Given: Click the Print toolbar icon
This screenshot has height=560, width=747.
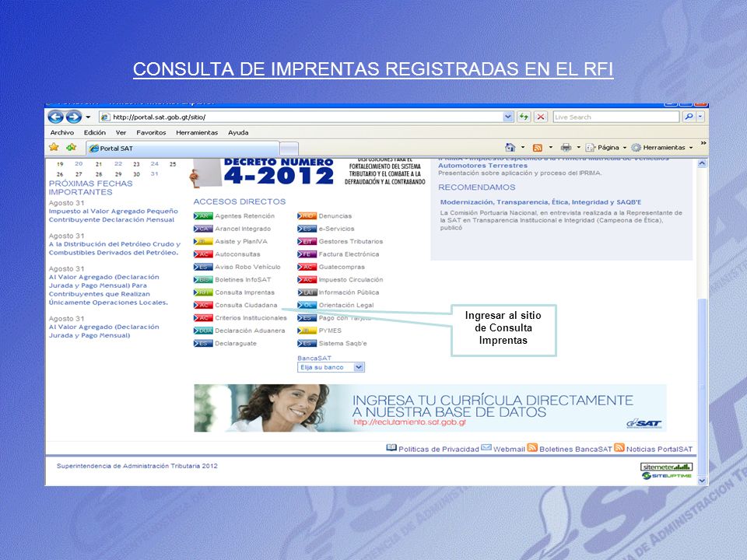Looking at the screenshot, I should tap(566, 148).
